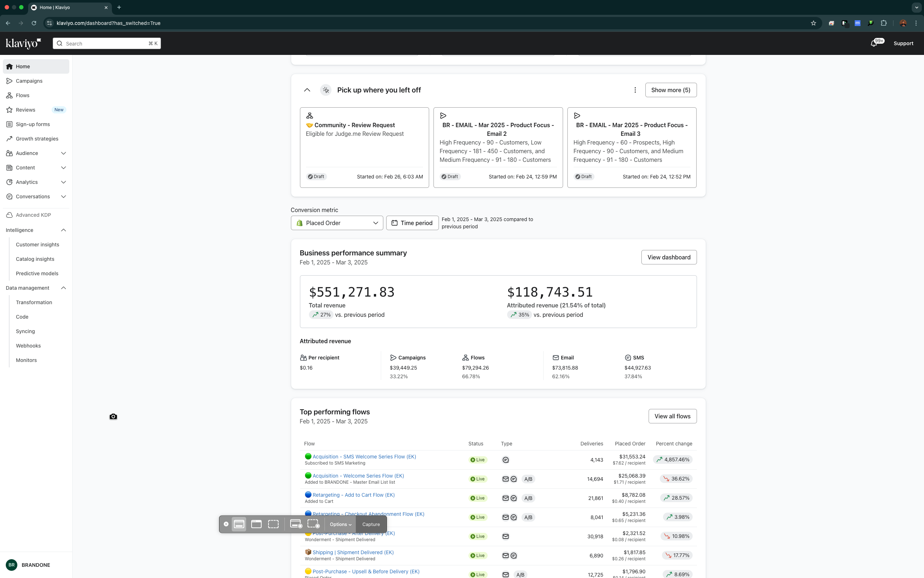Click SMS type icon in SMS Welcome row
Image resolution: width=924 pixels, height=578 pixels.
coord(506,460)
